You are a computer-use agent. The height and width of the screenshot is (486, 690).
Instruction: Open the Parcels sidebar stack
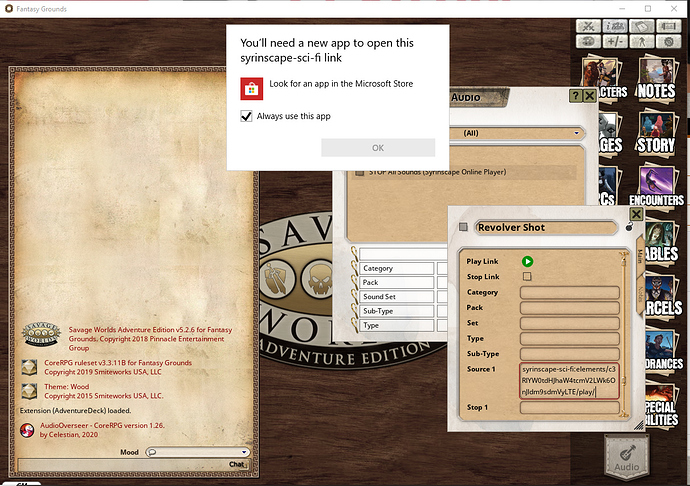coord(663,296)
